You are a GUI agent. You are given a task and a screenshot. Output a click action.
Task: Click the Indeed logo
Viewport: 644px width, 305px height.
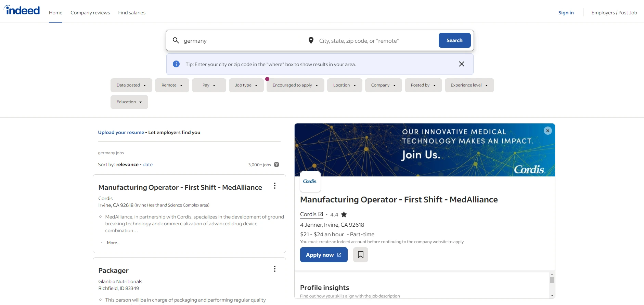(x=22, y=10)
